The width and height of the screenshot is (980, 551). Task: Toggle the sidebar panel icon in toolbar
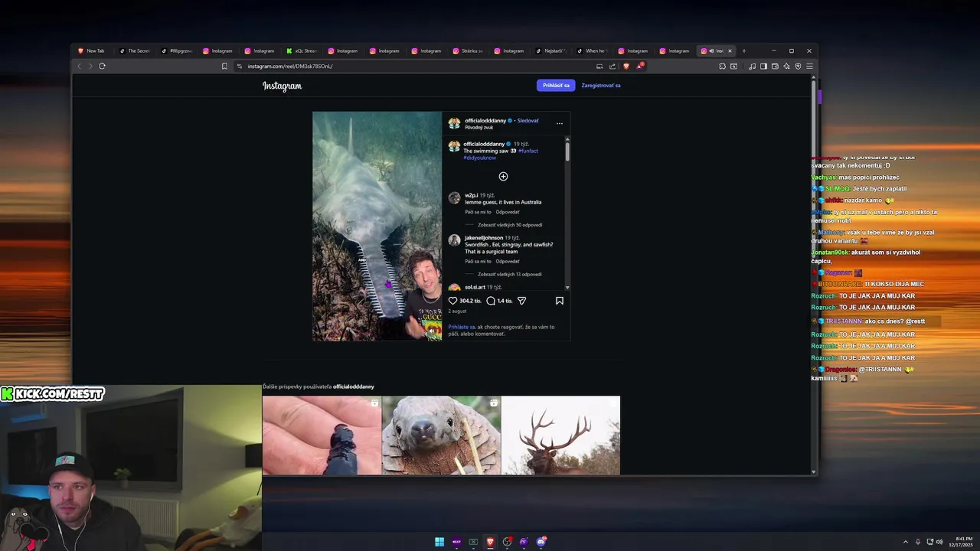coord(763,66)
